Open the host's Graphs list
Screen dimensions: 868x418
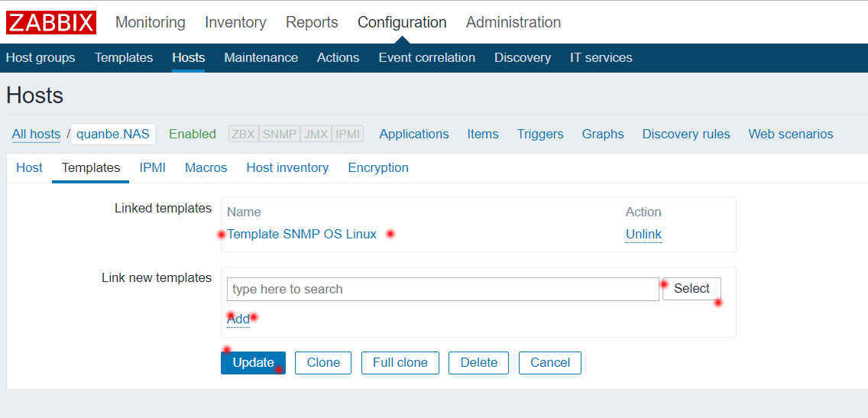click(x=603, y=134)
